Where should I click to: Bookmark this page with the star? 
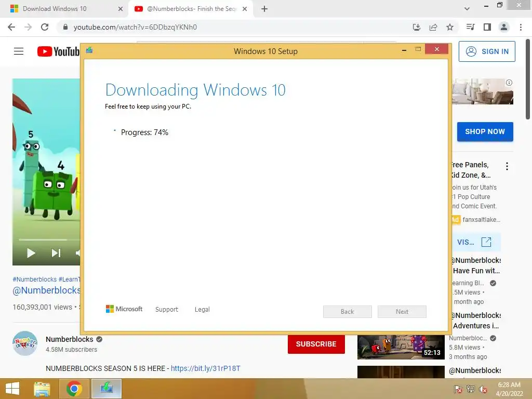pos(450,27)
